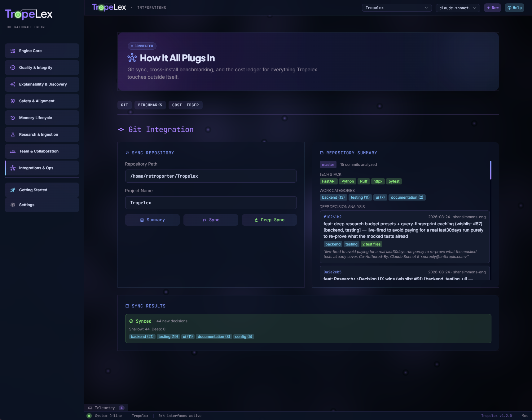The width and height of the screenshot is (532, 420).
Task: Expand the Telemetry panel
Action: coord(106,408)
